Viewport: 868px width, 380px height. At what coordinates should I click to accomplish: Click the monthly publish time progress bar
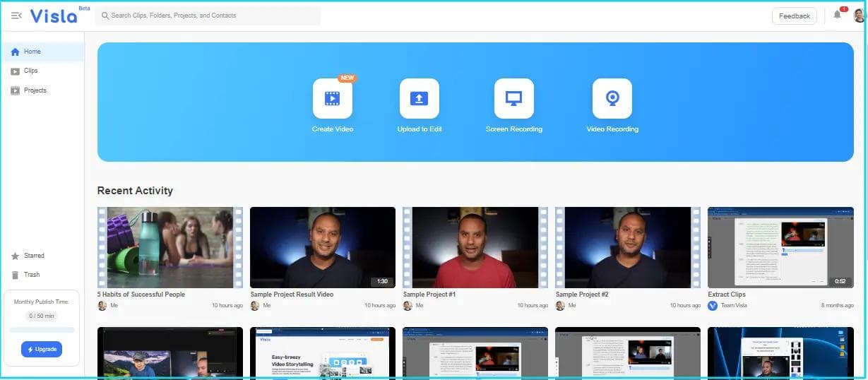pos(42,330)
